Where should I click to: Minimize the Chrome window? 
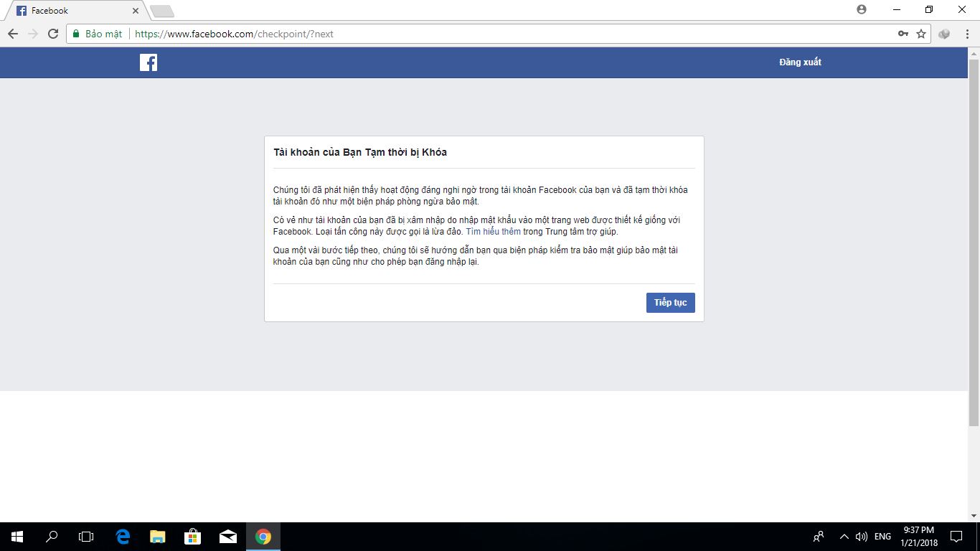coord(897,9)
